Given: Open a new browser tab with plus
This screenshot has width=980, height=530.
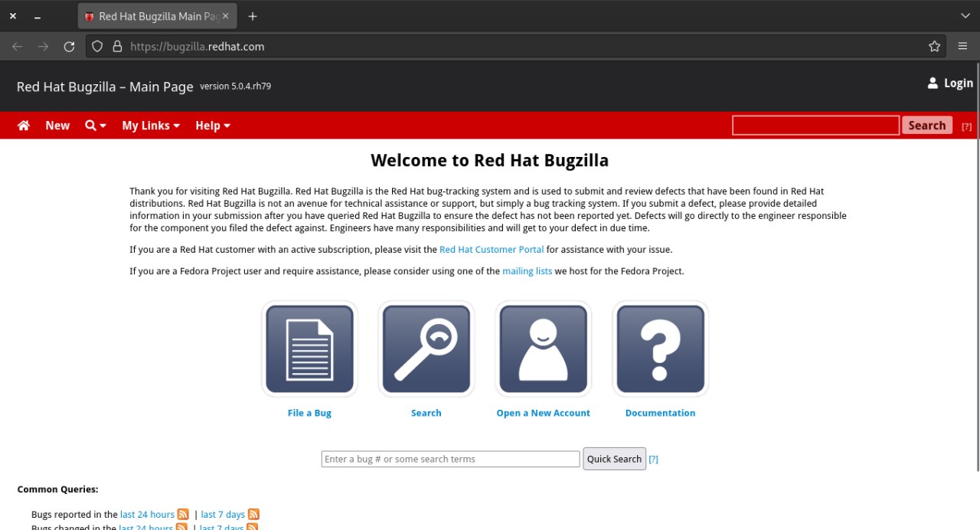Looking at the screenshot, I should (x=253, y=16).
